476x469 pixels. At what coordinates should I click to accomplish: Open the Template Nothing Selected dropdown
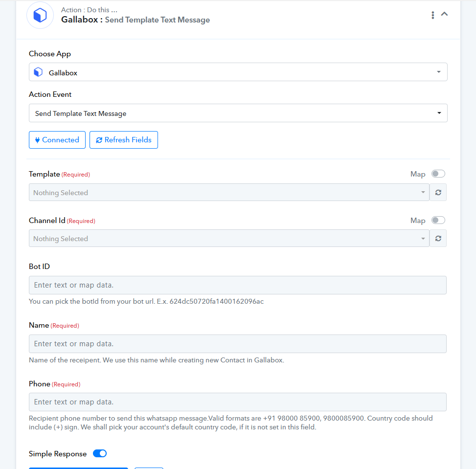point(229,193)
